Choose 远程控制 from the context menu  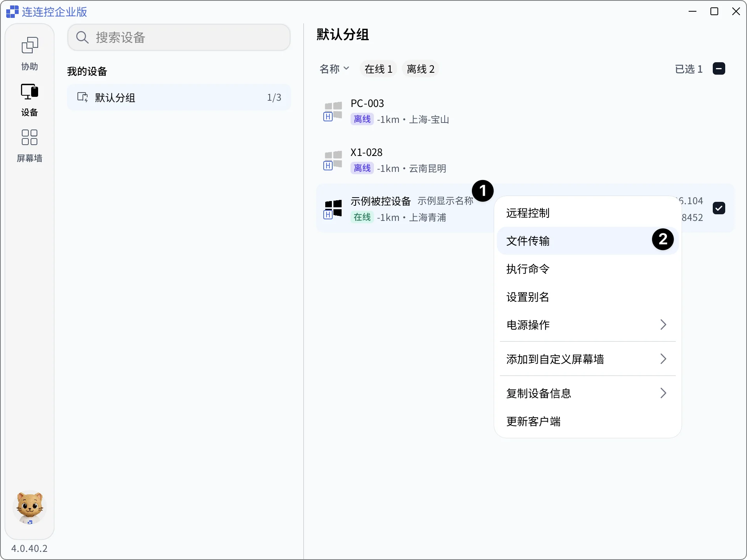coord(587,213)
